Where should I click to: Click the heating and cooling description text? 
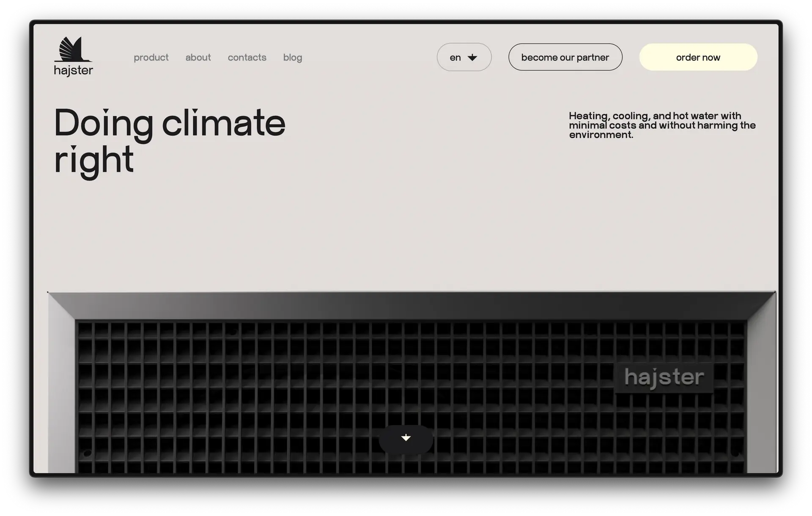(x=662, y=125)
